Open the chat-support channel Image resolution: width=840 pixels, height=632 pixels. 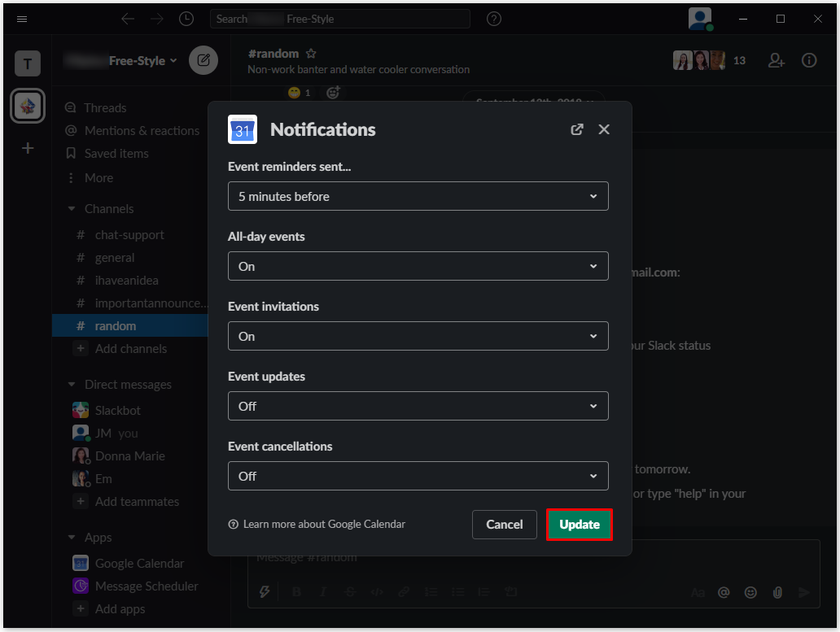point(130,235)
